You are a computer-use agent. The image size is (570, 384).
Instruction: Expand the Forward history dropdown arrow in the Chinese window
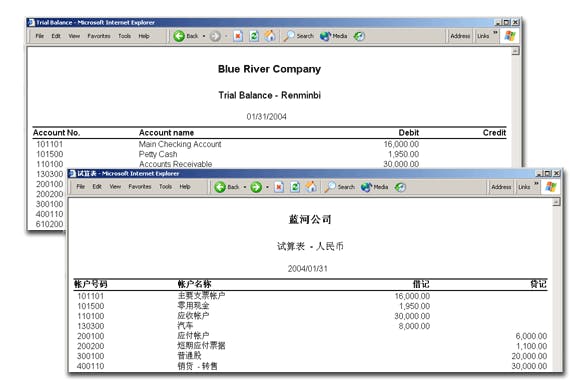point(267,187)
